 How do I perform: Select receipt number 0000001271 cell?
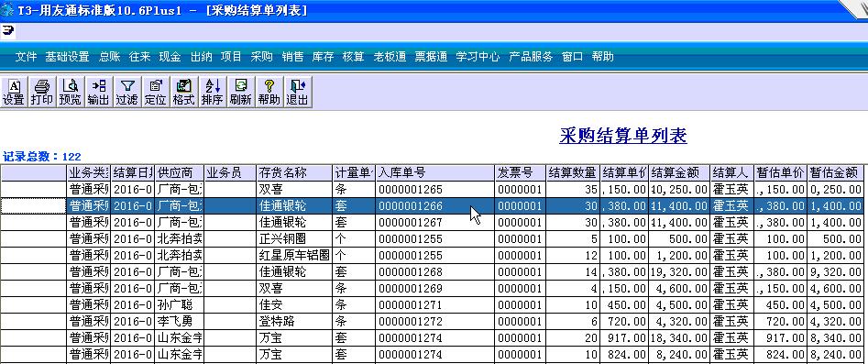pyautogui.click(x=435, y=306)
